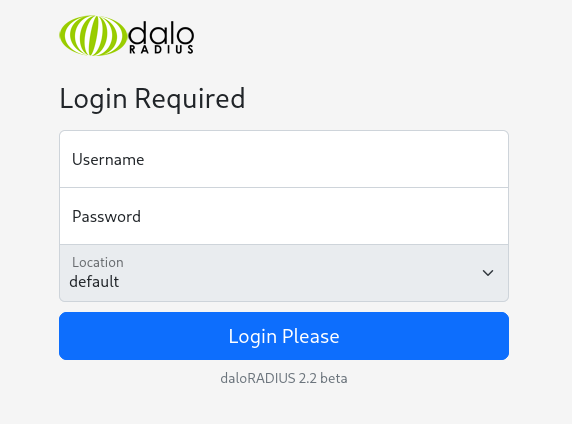Click the "daloRADIUS 2.2 beta" version text

[284, 378]
